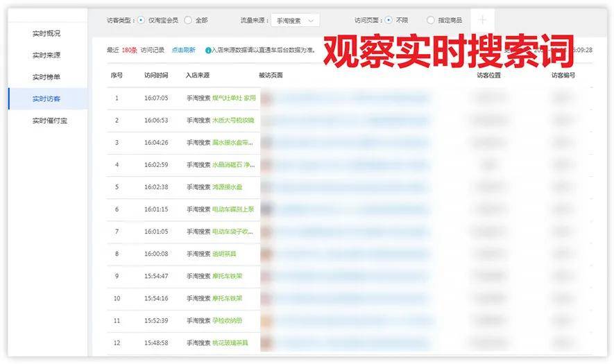Select the 不限 visited page radio

(389, 20)
